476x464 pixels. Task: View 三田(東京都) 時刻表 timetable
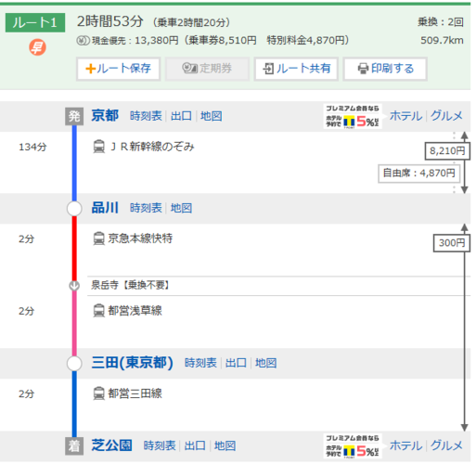pyautogui.click(x=200, y=363)
